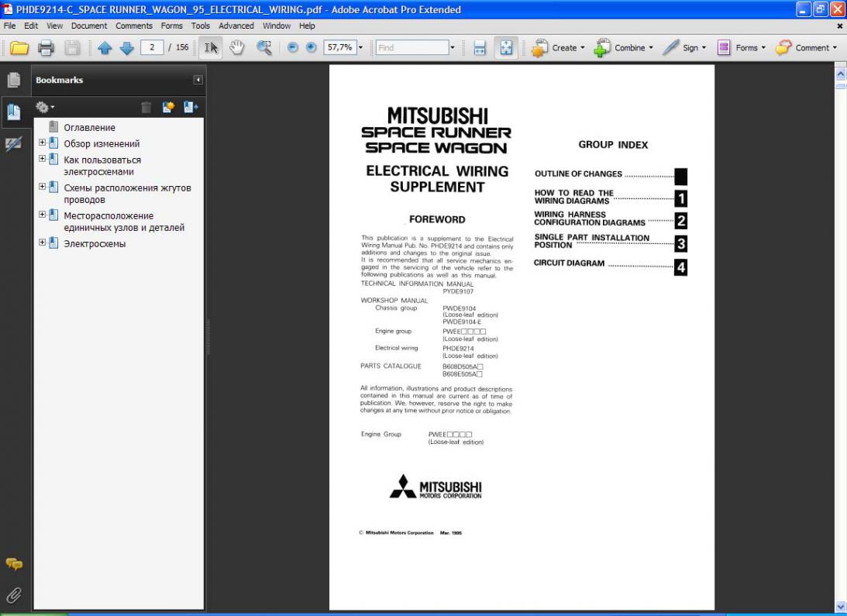The image size is (847, 616).
Task: Open the Edit menu
Action: click(31, 26)
